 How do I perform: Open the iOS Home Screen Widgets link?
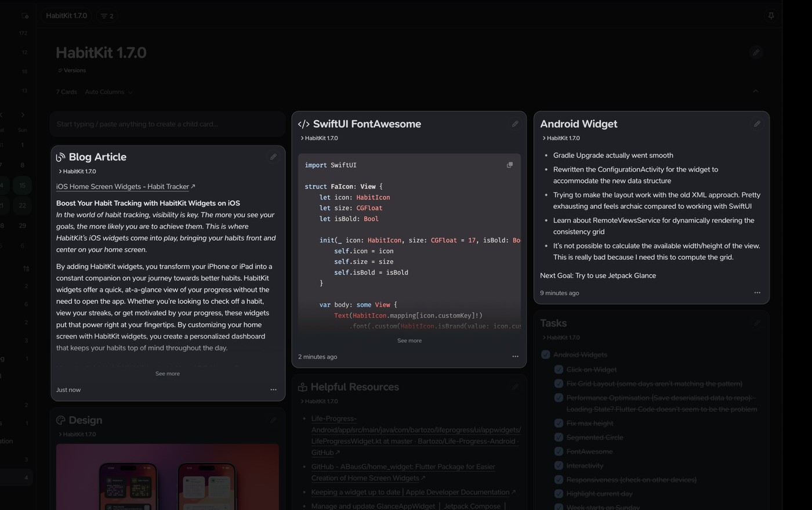tap(122, 187)
